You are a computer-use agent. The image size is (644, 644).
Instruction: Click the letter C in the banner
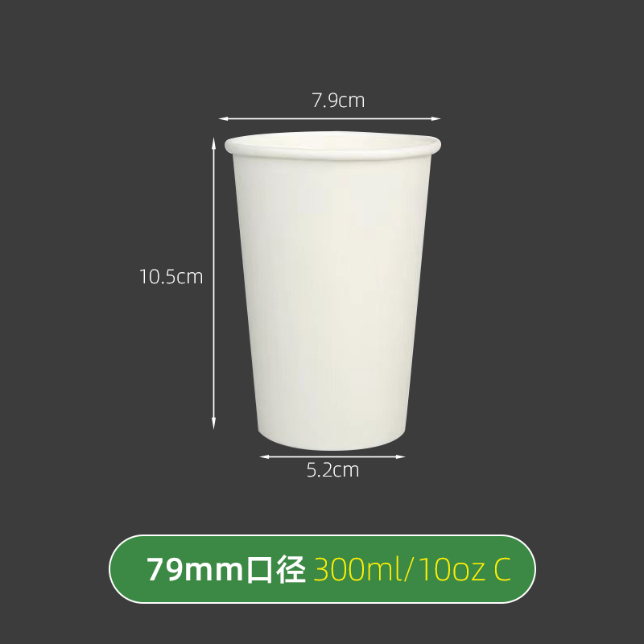502,570
